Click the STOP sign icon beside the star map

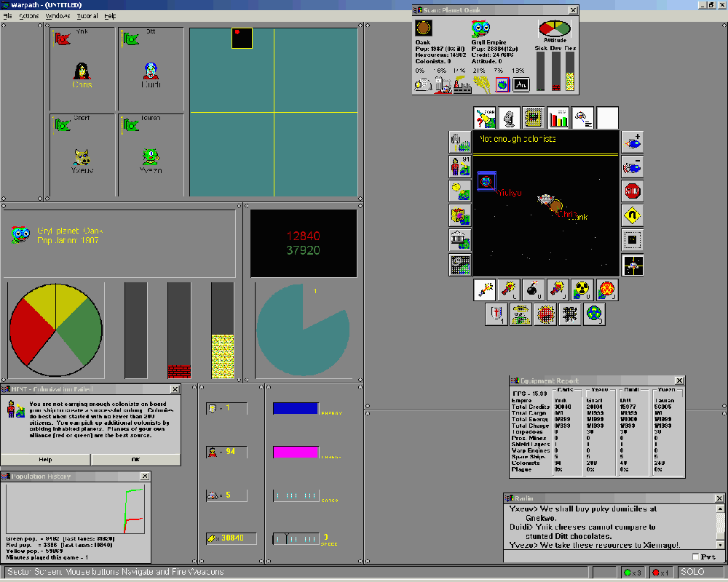(x=633, y=191)
